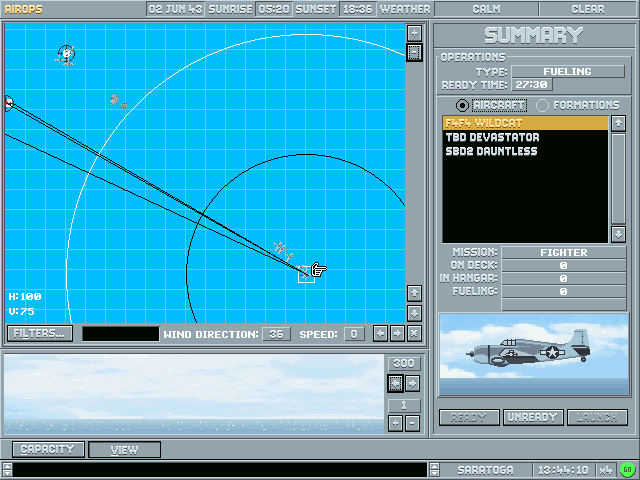
Task: Click the game clock 13:44:10
Action: 563,470
